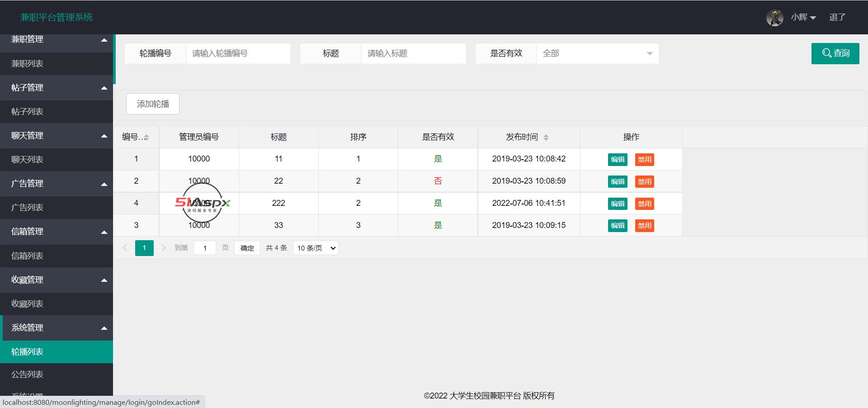Image resolution: width=868 pixels, height=408 pixels.
Task: Click 退了 logout link
Action: (x=837, y=17)
